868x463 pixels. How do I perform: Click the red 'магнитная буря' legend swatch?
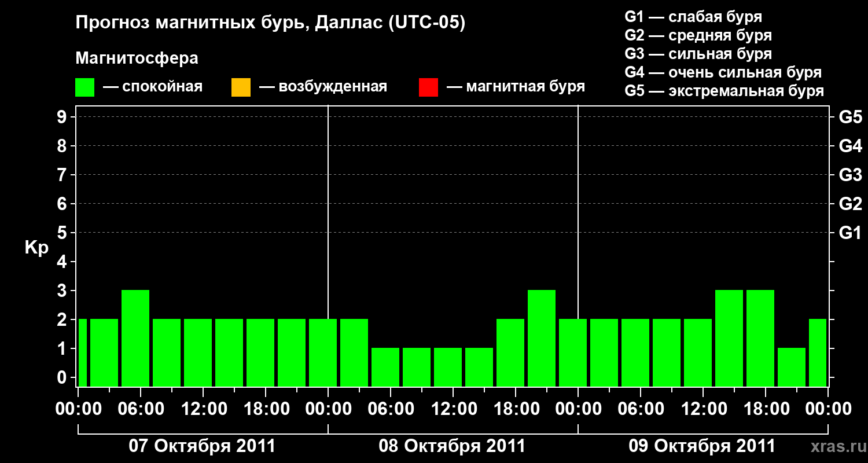pos(428,87)
